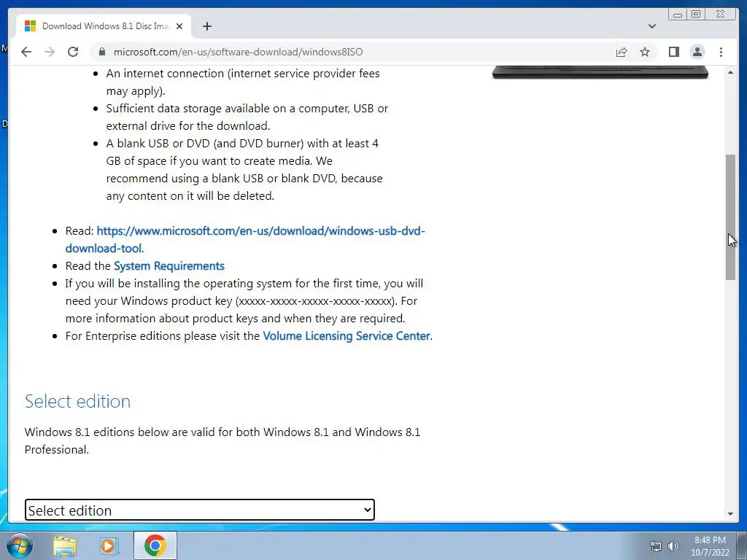This screenshot has width=747, height=560.
Task: Click the scrollbar down arrow
Action: coord(730,514)
